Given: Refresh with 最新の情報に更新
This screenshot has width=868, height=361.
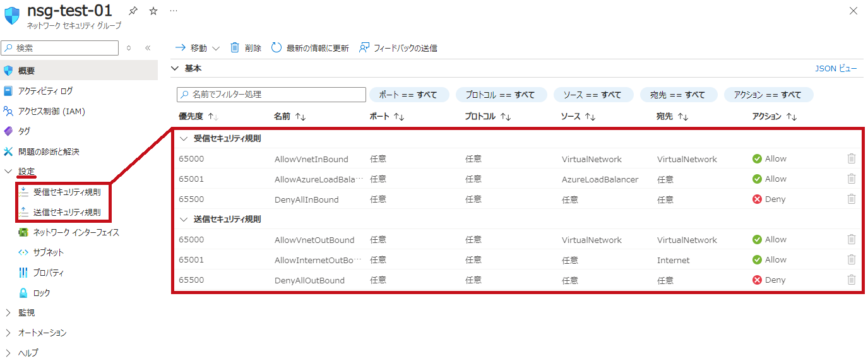Looking at the screenshot, I should click(x=310, y=48).
